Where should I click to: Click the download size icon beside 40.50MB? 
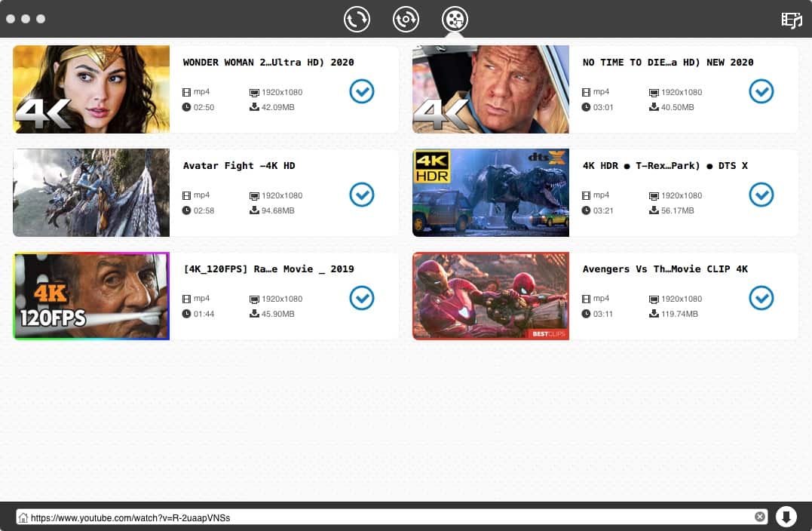[x=654, y=107]
